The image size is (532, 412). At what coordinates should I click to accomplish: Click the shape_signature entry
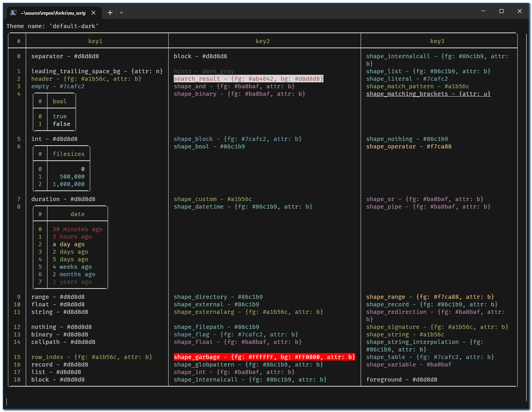tap(437, 327)
